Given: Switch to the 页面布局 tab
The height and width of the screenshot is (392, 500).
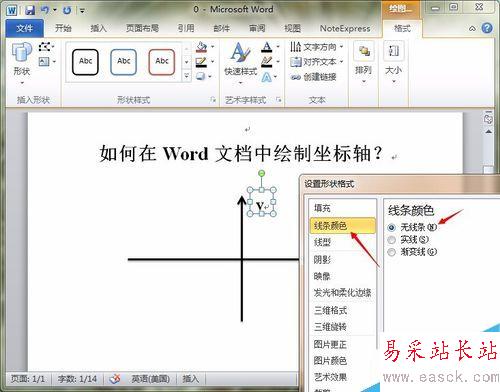Looking at the screenshot, I should [142, 28].
